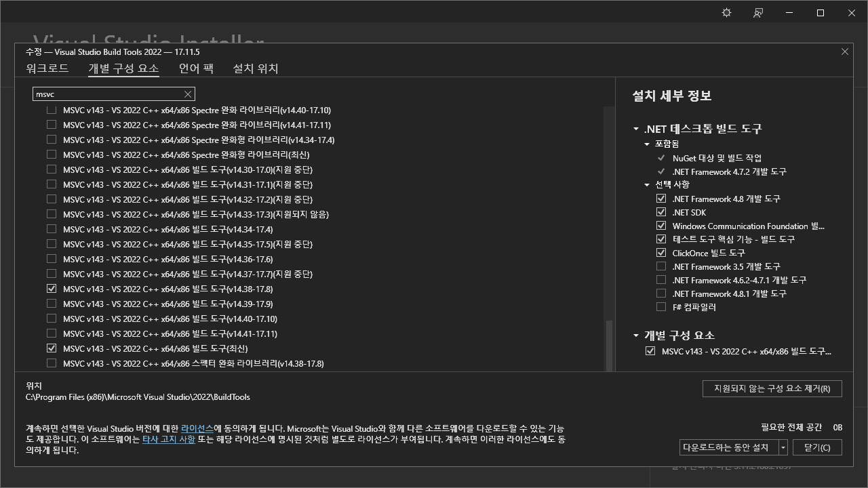Select the 개별 구성 요소 tab
The width and height of the screenshot is (868, 488).
(123, 68)
